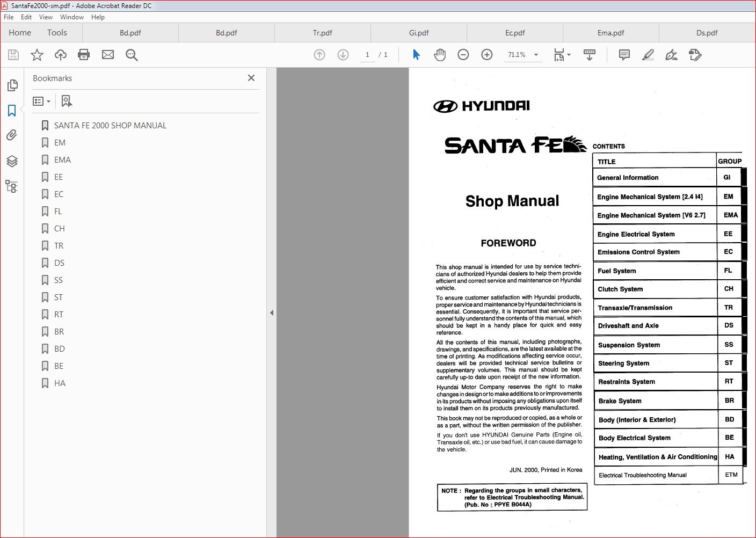The width and height of the screenshot is (756, 538).
Task: Select the SS bookmark
Action: (x=59, y=280)
